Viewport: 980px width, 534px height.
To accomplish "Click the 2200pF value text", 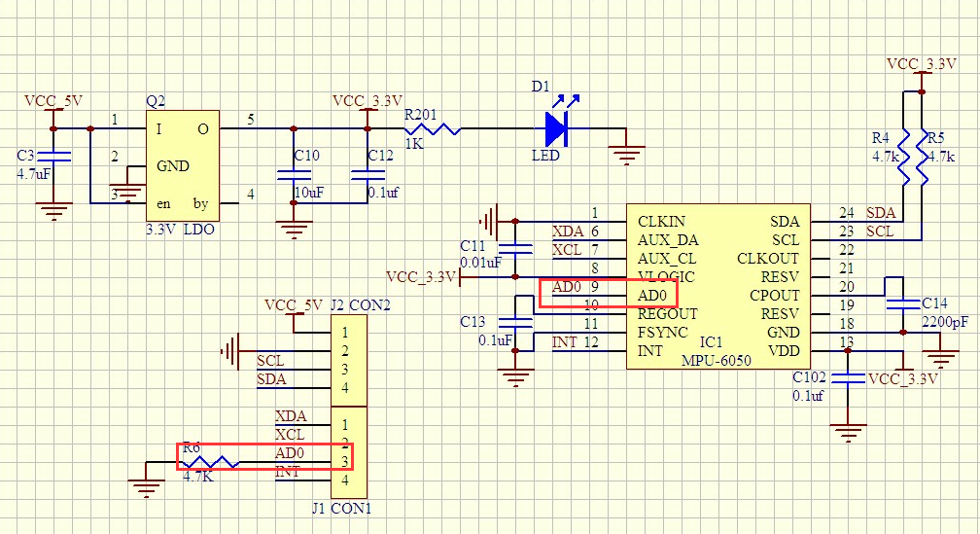I will pyautogui.click(x=945, y=322).
